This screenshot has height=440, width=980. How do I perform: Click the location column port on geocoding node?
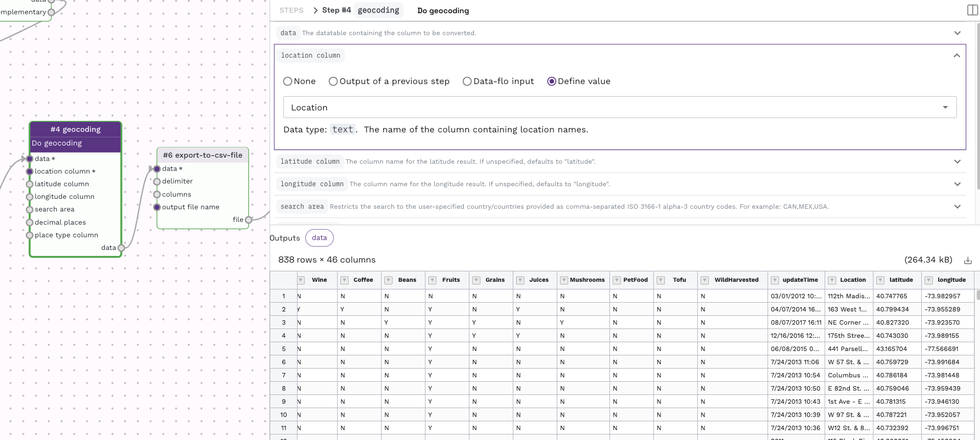(30, 171)
